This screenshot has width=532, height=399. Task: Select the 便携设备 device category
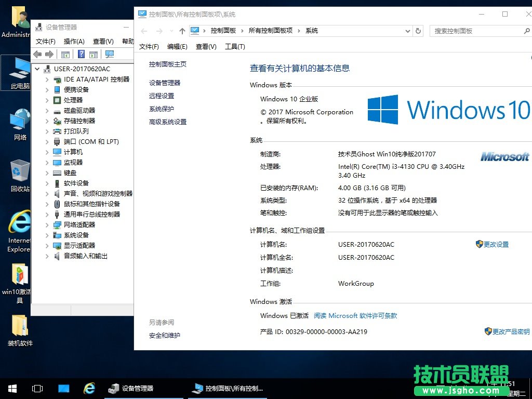[76, 89]
